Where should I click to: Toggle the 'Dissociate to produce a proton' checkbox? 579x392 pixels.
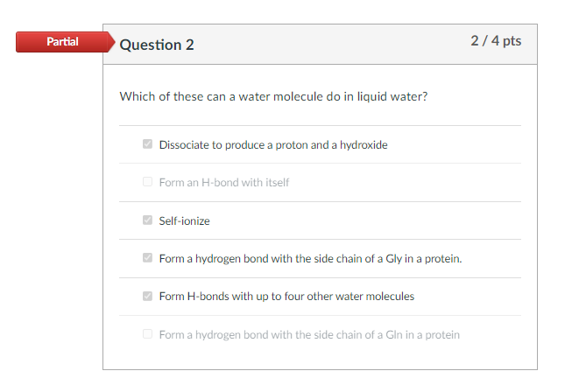[x=147, y=144]
